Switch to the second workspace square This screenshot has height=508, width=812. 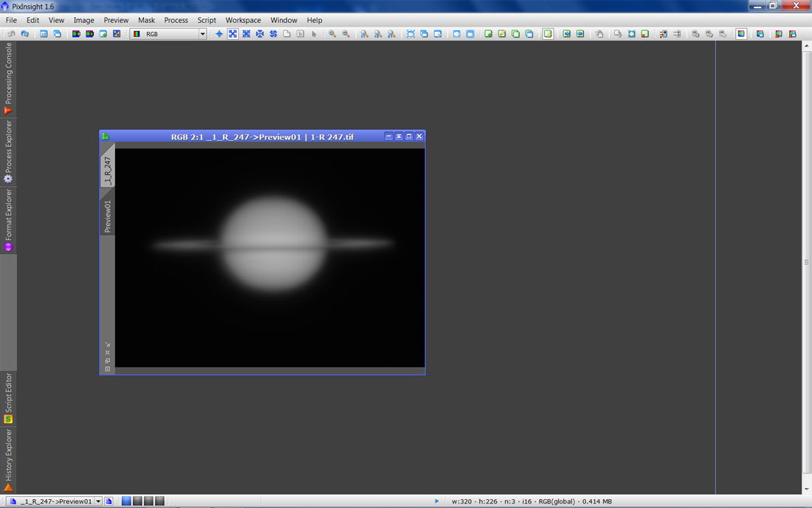(138, 501)
